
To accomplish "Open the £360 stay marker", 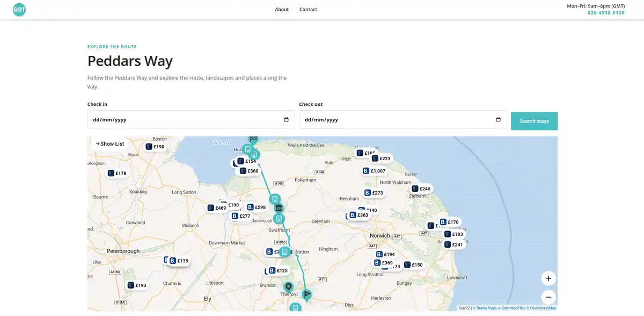I will 249,171.
